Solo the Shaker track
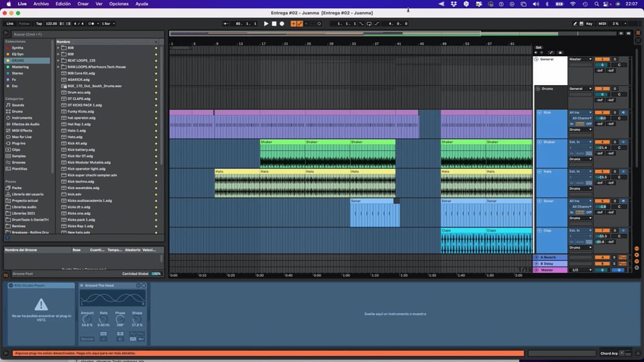Viewport: 644px width, 362px height. point(615,142)
